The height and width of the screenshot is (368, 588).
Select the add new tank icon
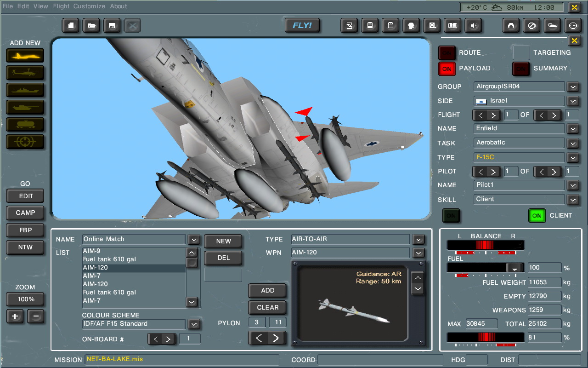[x=25, y=107]
